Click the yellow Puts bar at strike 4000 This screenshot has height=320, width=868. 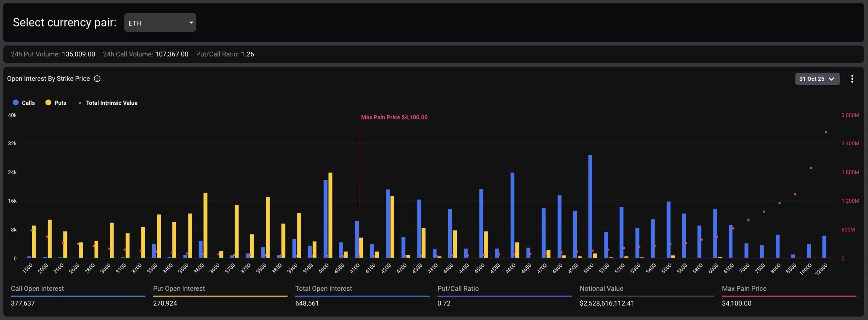click(330, 215)
